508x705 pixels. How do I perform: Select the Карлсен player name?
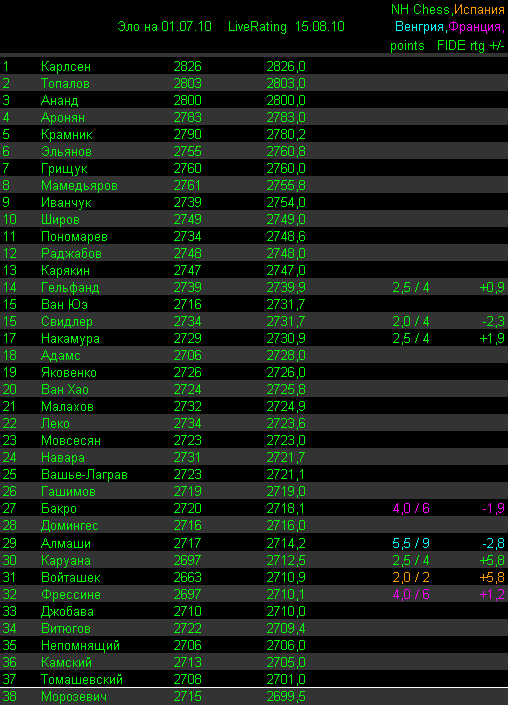pos(66,67)
